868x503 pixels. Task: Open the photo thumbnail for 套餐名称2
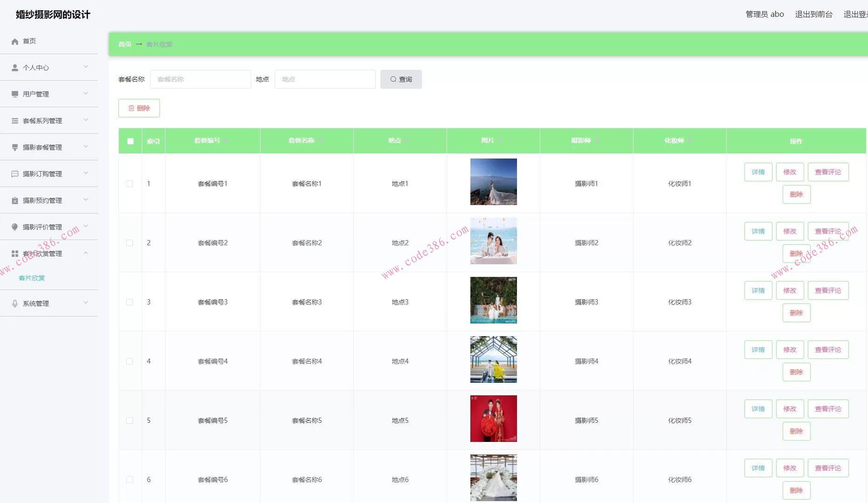coord(493,241)
